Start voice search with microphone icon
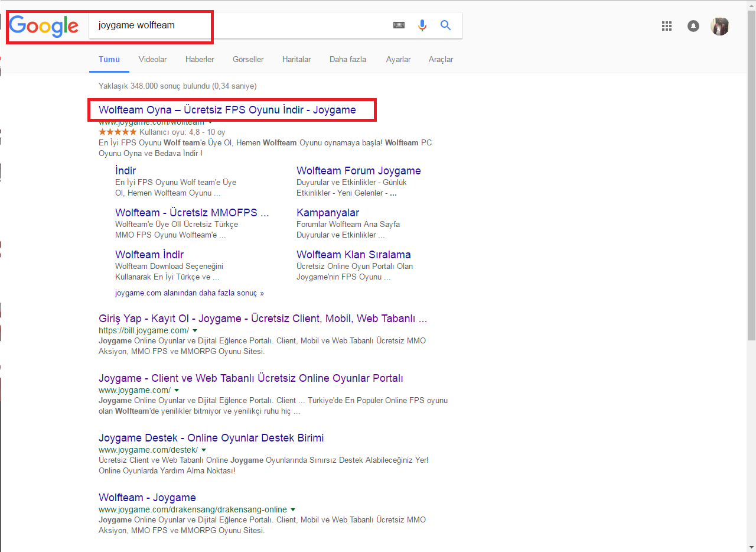Screen dimensions: 756x552 coord(422,25)
